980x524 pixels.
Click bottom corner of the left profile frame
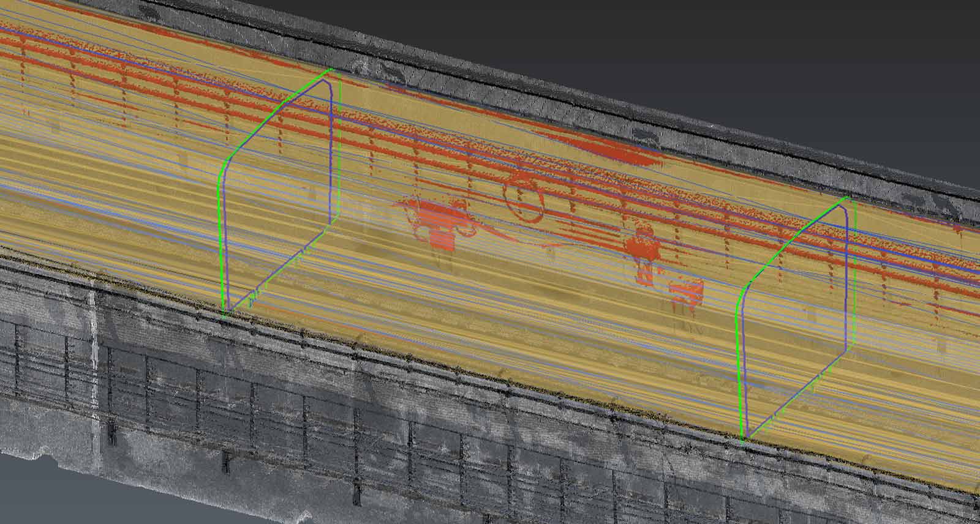[225, 313]
